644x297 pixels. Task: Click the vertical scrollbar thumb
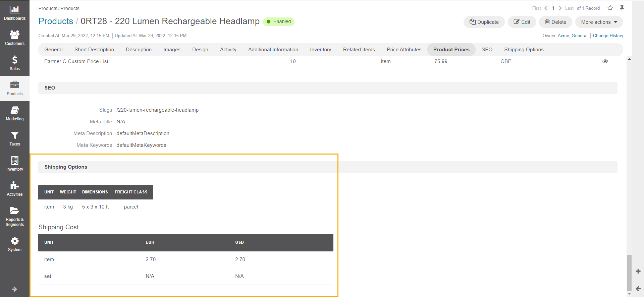[x=630, y=273]
